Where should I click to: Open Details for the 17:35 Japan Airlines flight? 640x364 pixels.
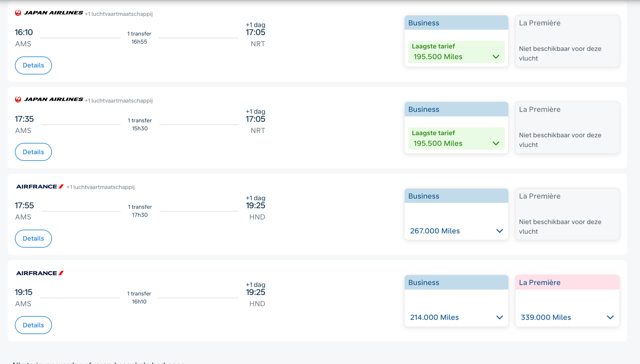click(x=33, y=152)
